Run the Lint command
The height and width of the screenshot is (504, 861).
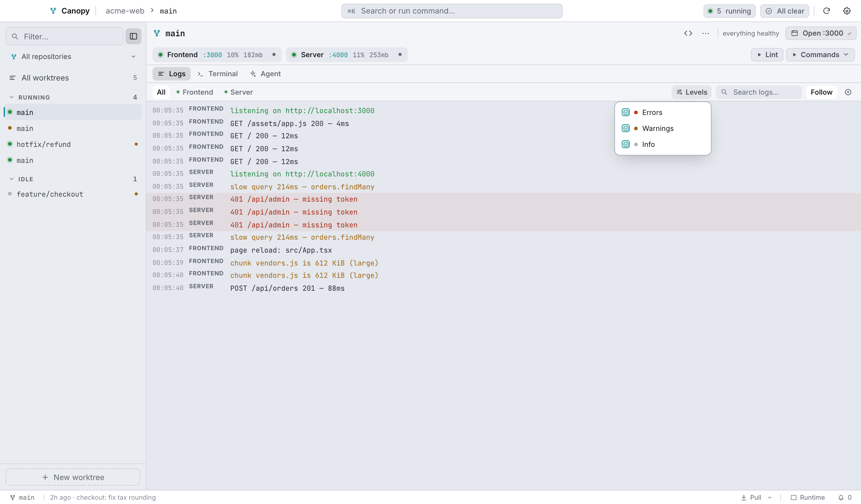767,55
